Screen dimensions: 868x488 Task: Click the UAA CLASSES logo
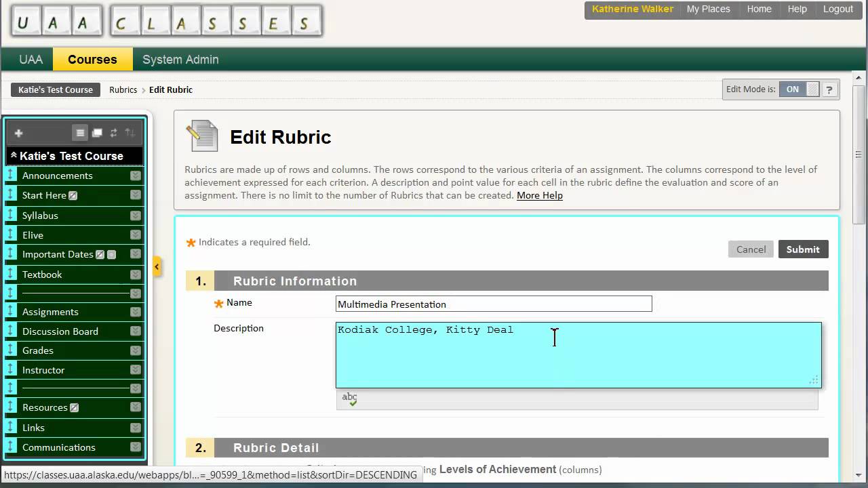167,21
